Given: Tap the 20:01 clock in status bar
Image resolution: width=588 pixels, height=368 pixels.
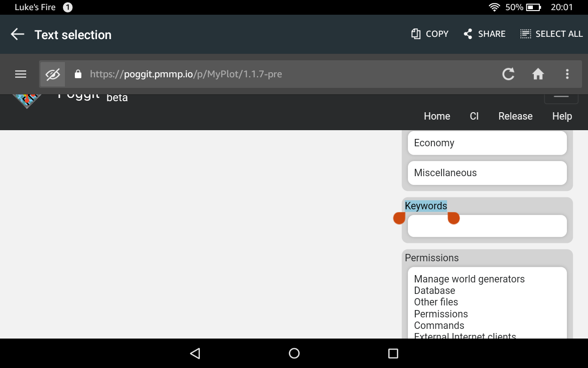Looking at the screenshot, I should [562, 7].
